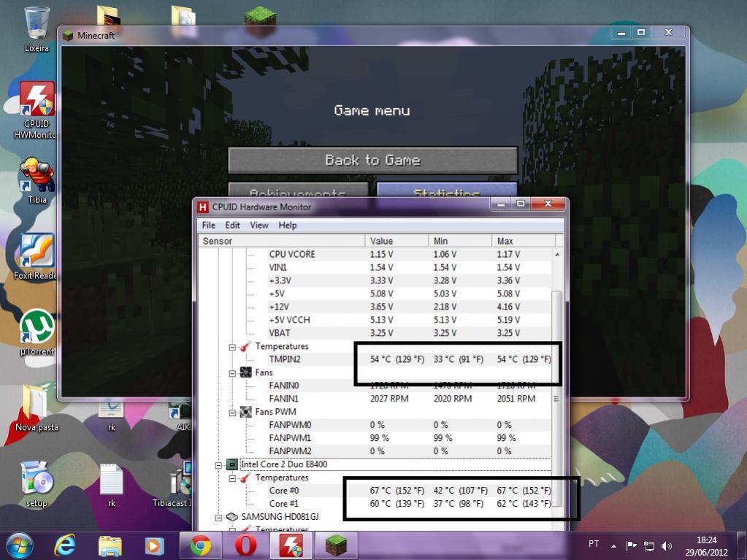This screenshot has width=747, height=560.
Task: Open the File menu in Hardware Monitor
Action: click(209, 225)
